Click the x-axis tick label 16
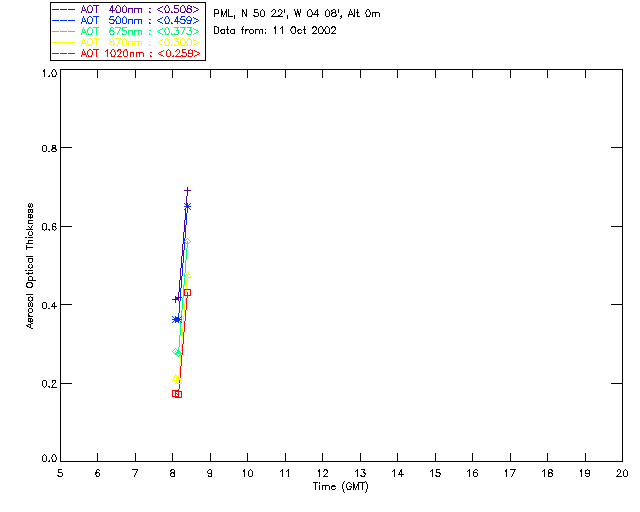 (x=473, y=474)
